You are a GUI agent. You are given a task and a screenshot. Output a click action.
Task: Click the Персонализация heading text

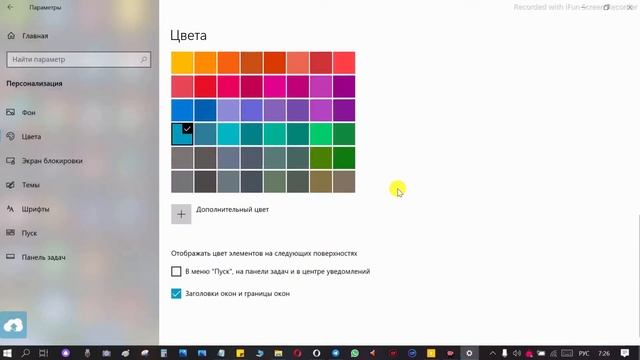(x=34, y=84)
